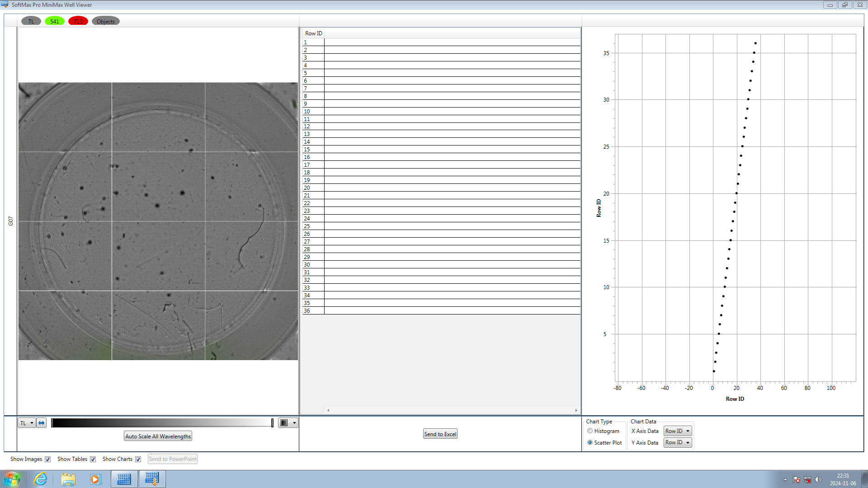This screenshot has width=868, height=488.
Task: Click the right handle of intensity slider
Action: [x=272, y=423]
